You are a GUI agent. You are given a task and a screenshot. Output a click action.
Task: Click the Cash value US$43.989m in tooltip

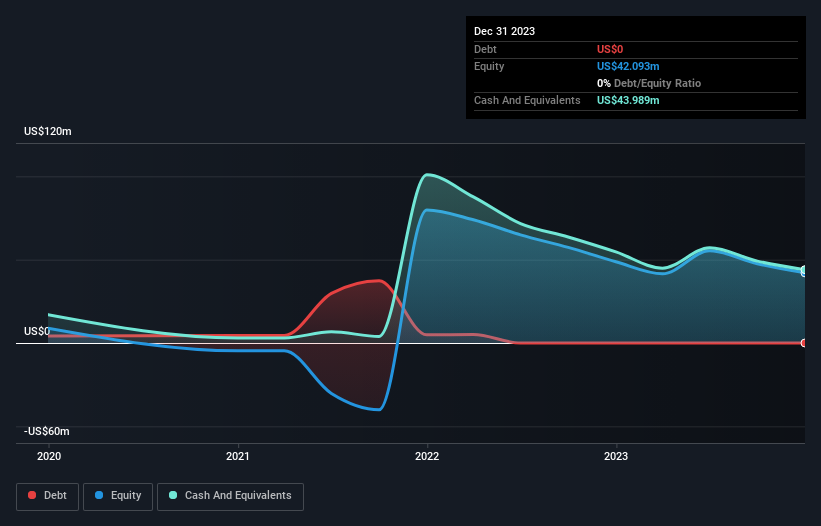pos(628,100)
